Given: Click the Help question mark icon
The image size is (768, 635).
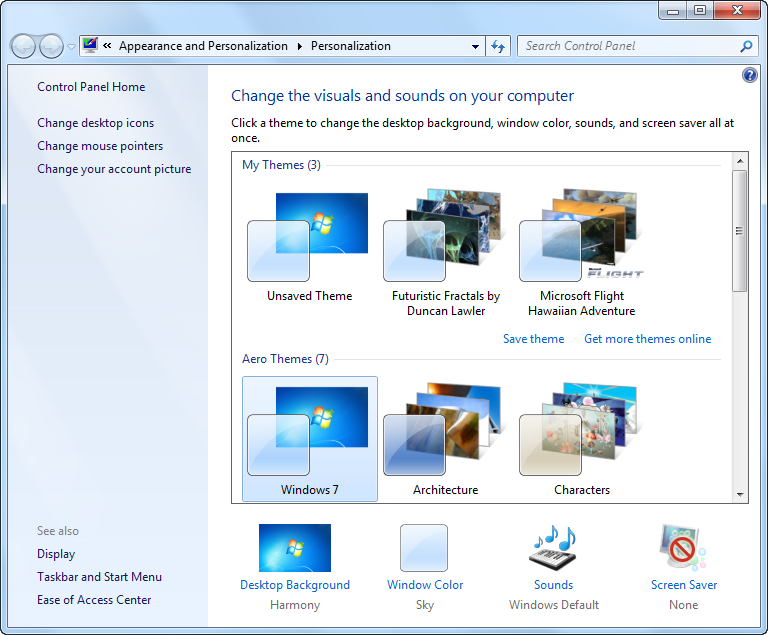Looking at the screenshot, I should click(750, 75).
